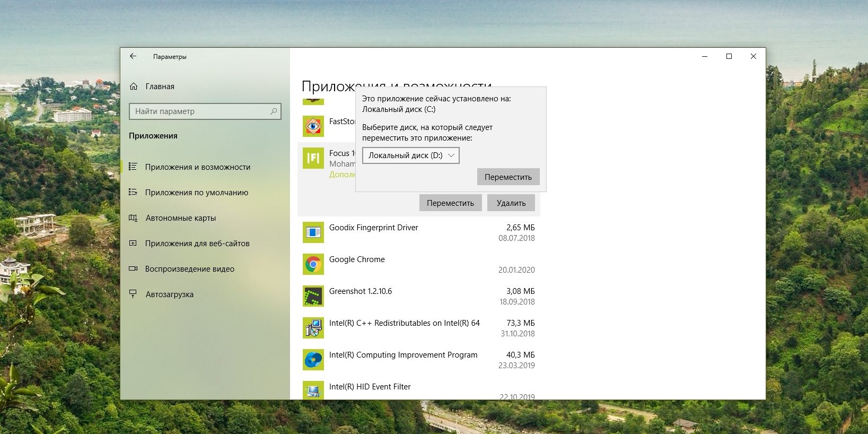Click the Переместить button beside Удалить

pos(450,203)
